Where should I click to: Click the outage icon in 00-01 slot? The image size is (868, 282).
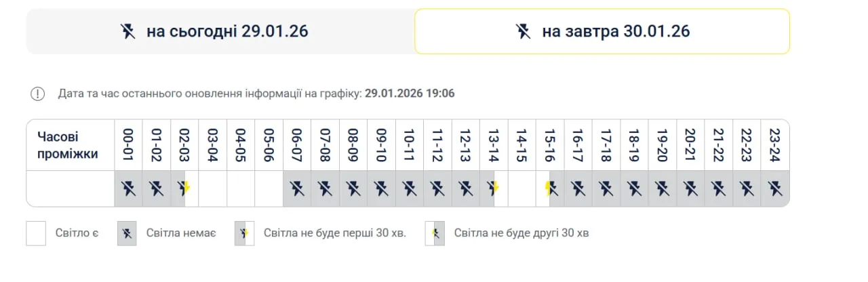click(x=128, y=188)
